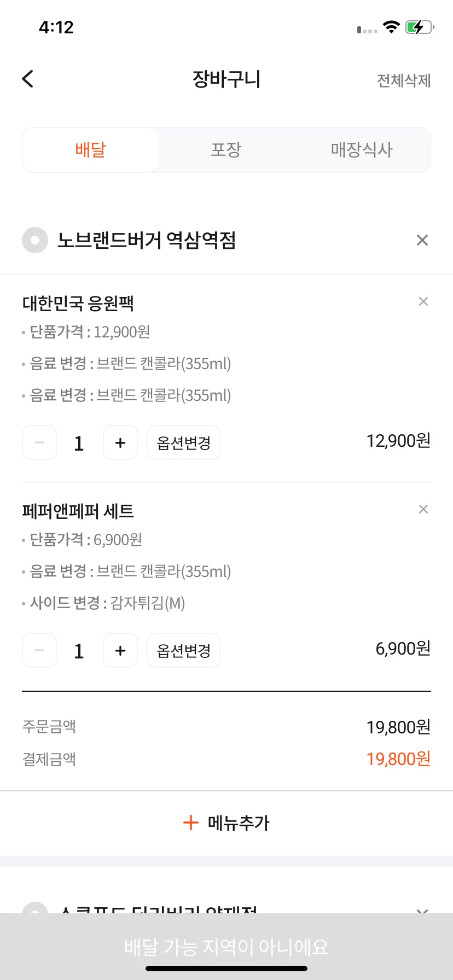Tap the battery icon in status bar

[419, 27]
